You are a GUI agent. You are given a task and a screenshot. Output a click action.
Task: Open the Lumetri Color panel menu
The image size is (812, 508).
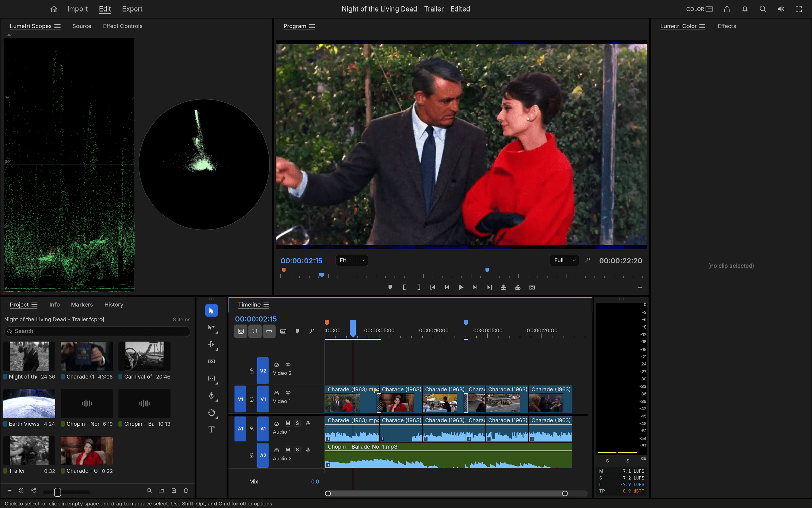(702, 26)
